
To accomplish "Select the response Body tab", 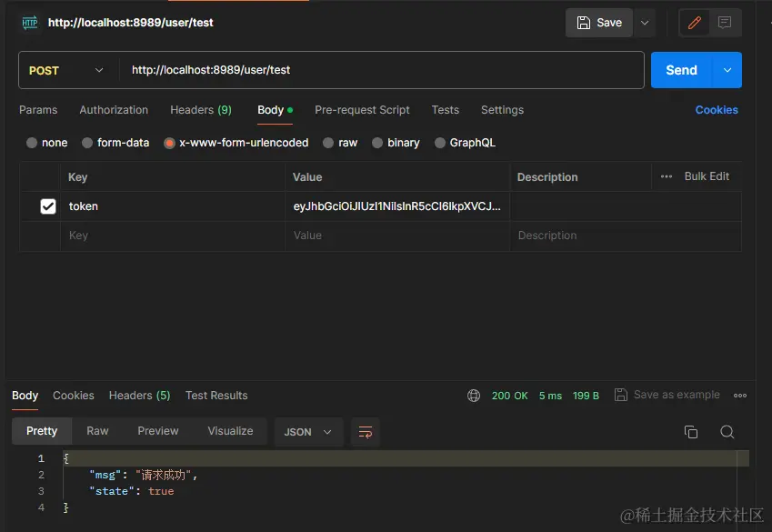I will tap(25, 396).
